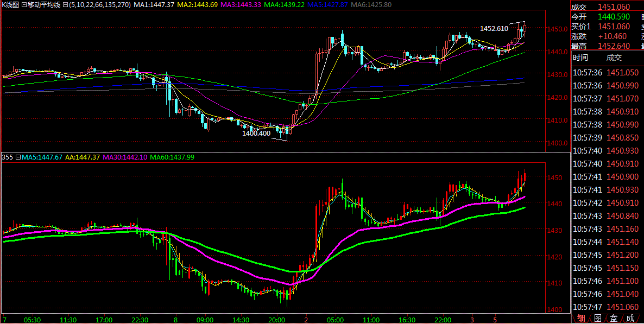Click the K线图 chart title label

pos(10,4)
